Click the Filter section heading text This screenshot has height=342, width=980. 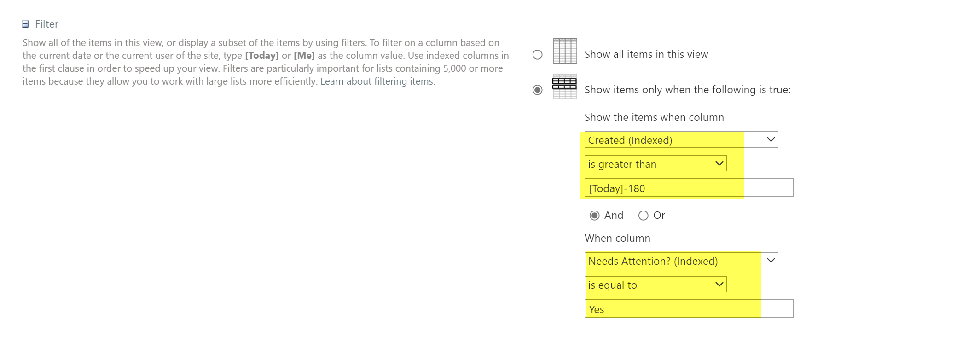(x=47, y=24)
